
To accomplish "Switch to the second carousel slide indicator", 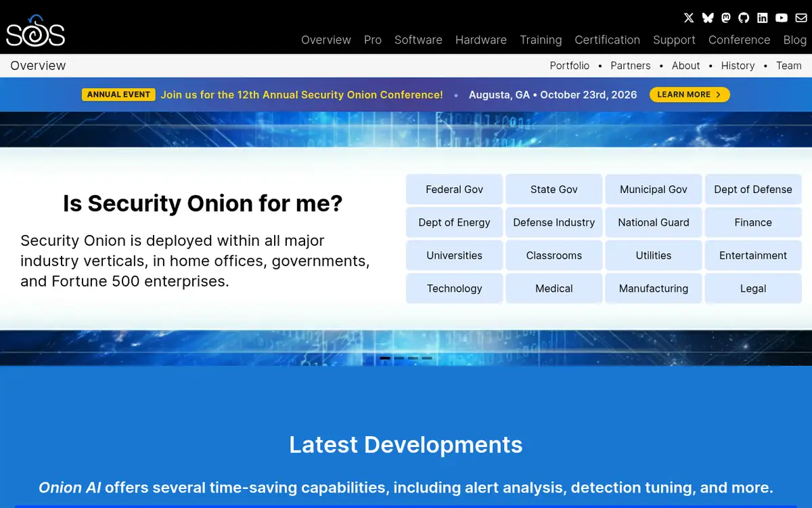I will coord(399,358).
